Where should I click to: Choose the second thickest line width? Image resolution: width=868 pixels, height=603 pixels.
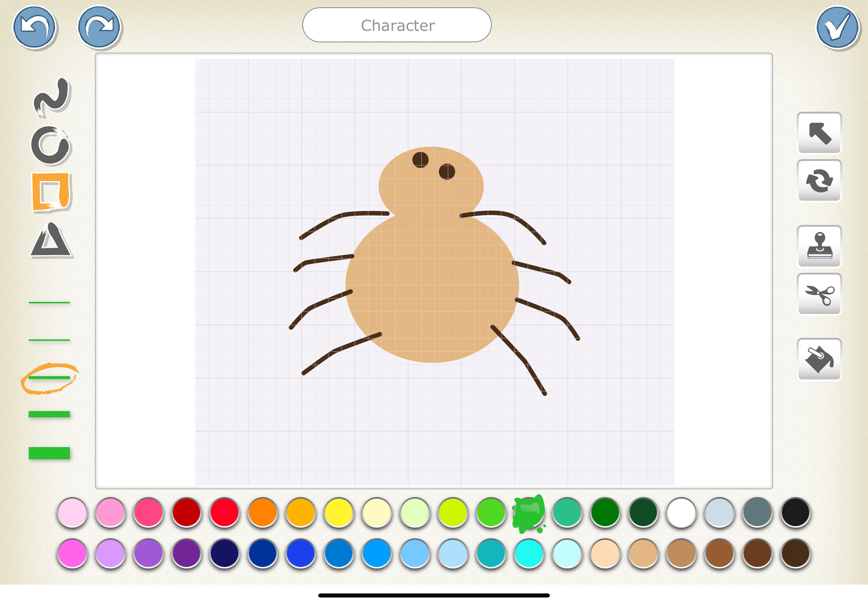pos(49,414)
